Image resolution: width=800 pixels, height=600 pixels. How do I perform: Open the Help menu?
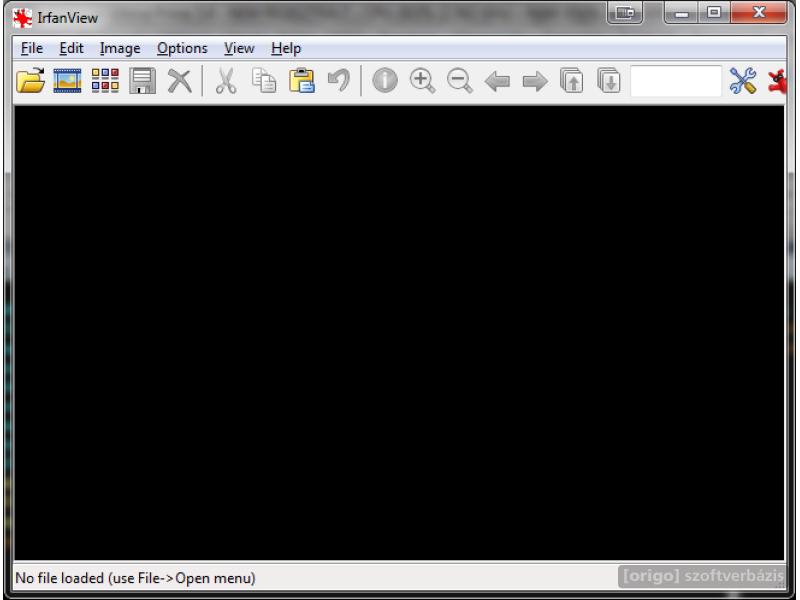click(x=286, y=48)
